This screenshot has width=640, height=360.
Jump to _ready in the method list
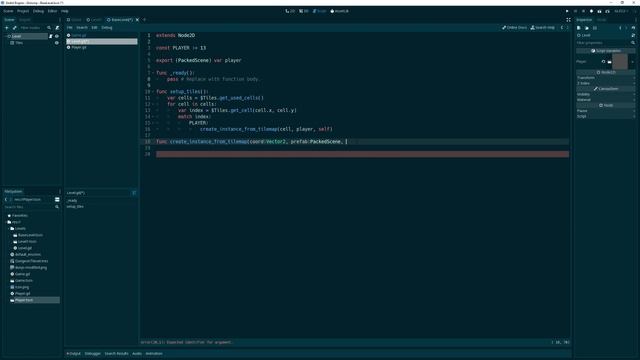tap(72, 201)
